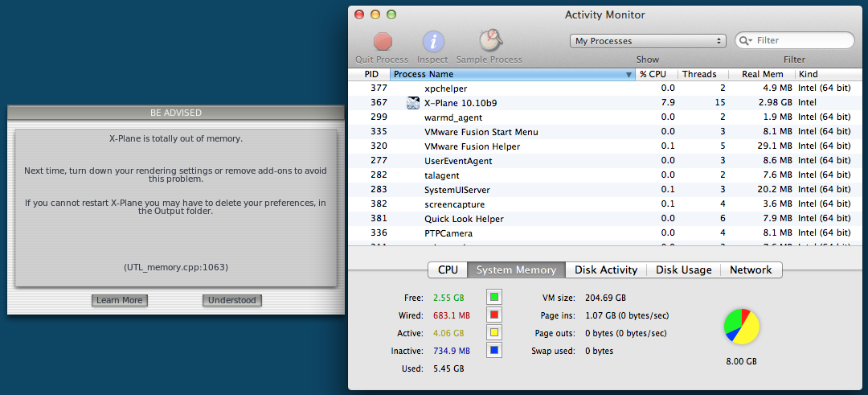The width and height of the screenshot is (868, 395).
Task: Switch to the System Memory tab
Action: tap(516, 270)
